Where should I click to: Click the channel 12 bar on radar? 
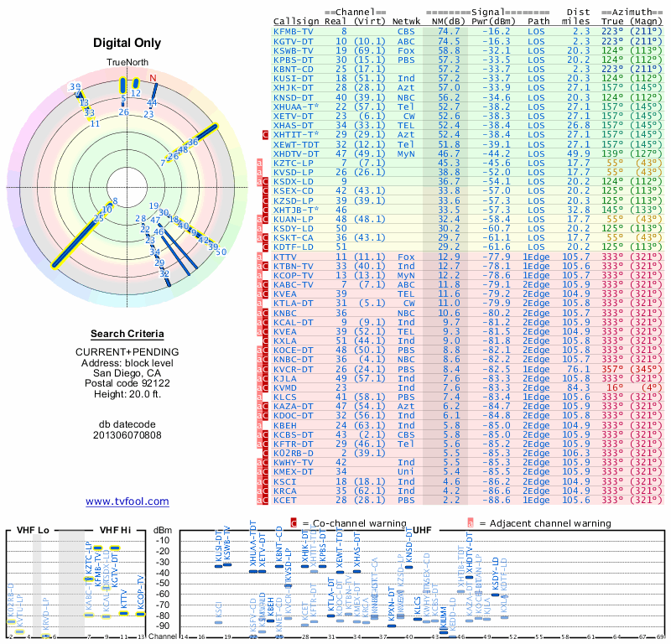(x=136, y=82)
